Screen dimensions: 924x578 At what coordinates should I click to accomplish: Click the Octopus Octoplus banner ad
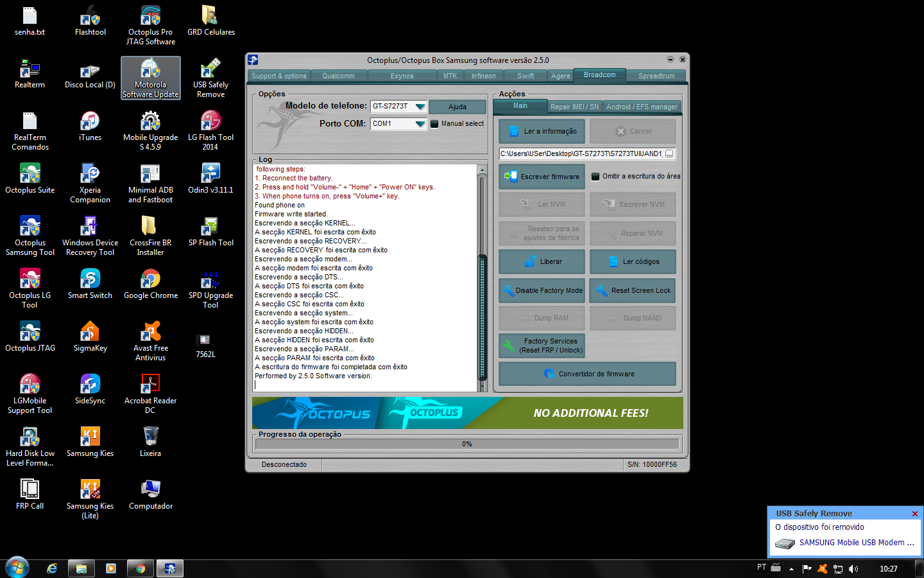pyautogui.click(x=467, y=413)
